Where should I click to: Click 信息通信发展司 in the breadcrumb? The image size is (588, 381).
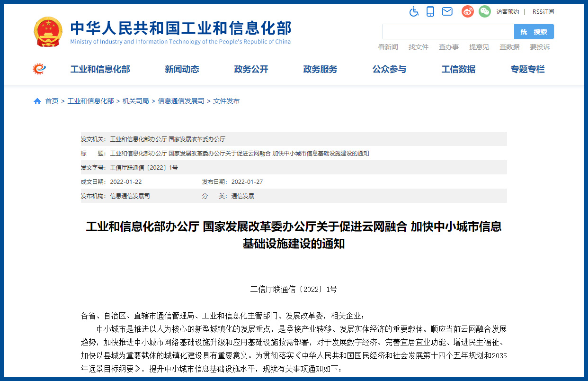click(181, 101)
